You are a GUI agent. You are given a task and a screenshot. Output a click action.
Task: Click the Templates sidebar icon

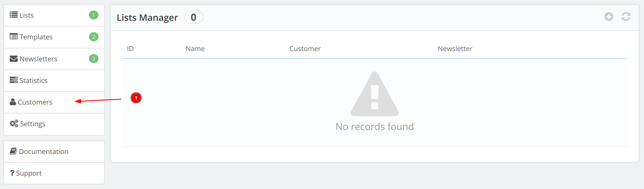(13, 37)
